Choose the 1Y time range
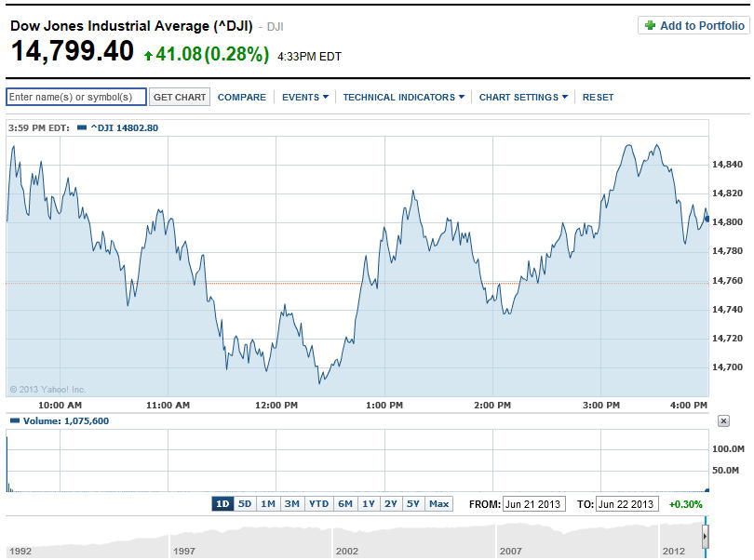754x560 pixels. 369,504
